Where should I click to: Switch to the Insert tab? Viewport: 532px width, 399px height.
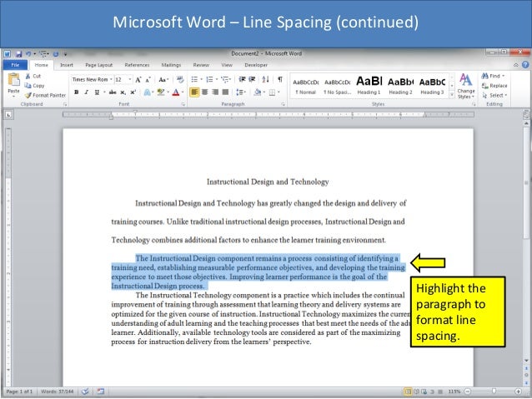pos(67,65)
